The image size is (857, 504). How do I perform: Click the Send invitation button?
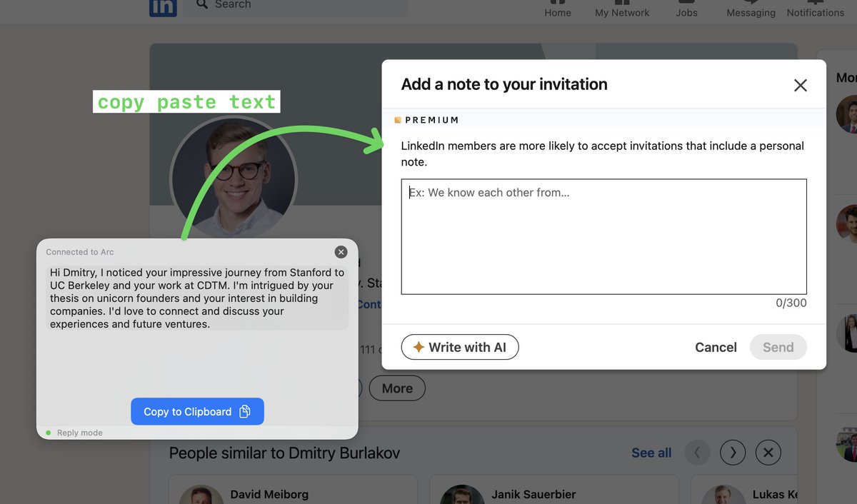click(778, 348)
